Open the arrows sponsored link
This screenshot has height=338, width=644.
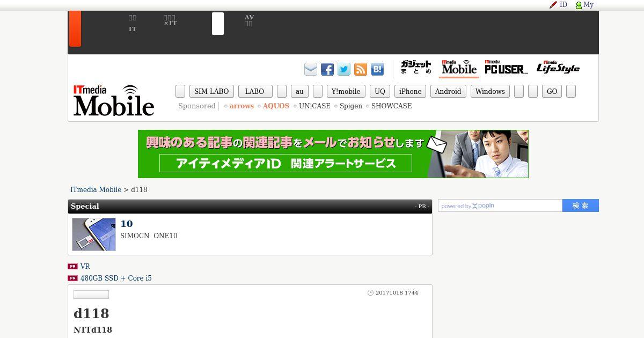[241, 106]
